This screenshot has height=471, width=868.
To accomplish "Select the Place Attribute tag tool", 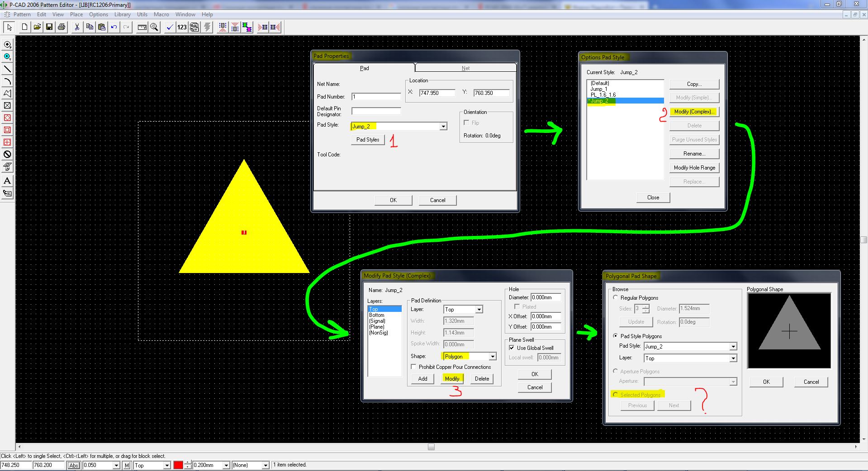I will (x=7, y=193).
